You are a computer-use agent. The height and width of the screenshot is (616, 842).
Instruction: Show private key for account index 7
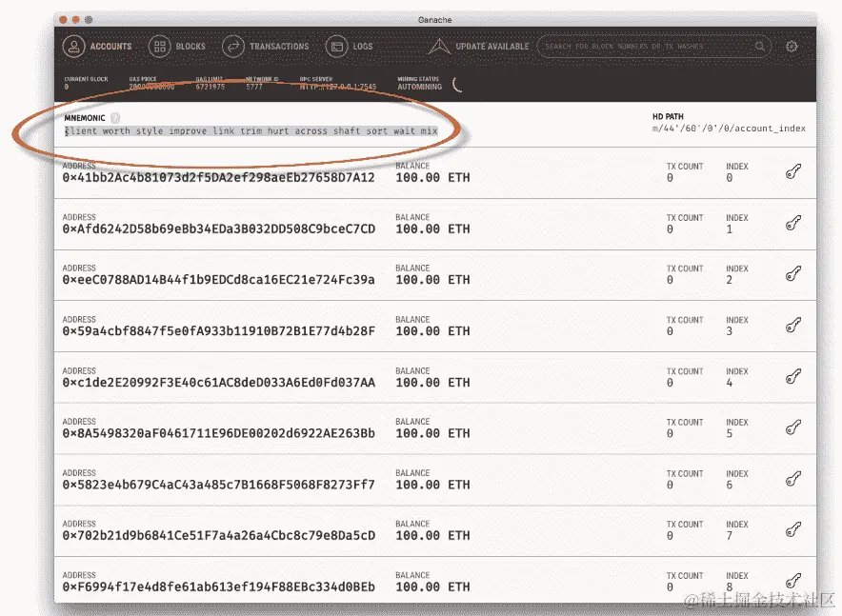[793, 529]
